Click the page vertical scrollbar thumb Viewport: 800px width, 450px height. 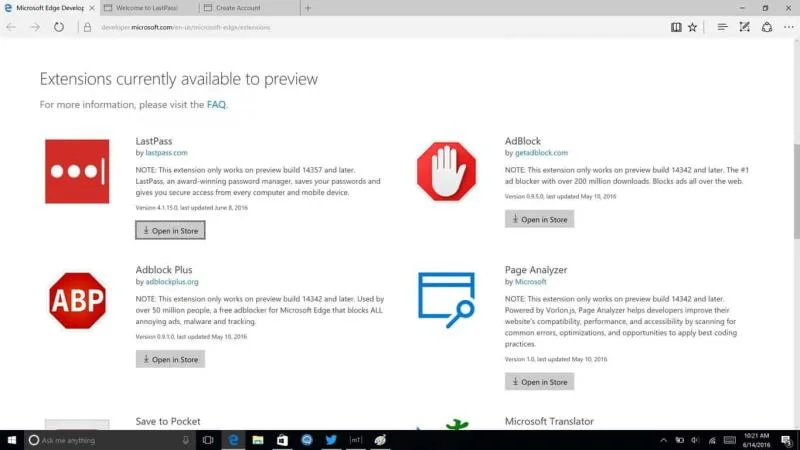(796, 191)
